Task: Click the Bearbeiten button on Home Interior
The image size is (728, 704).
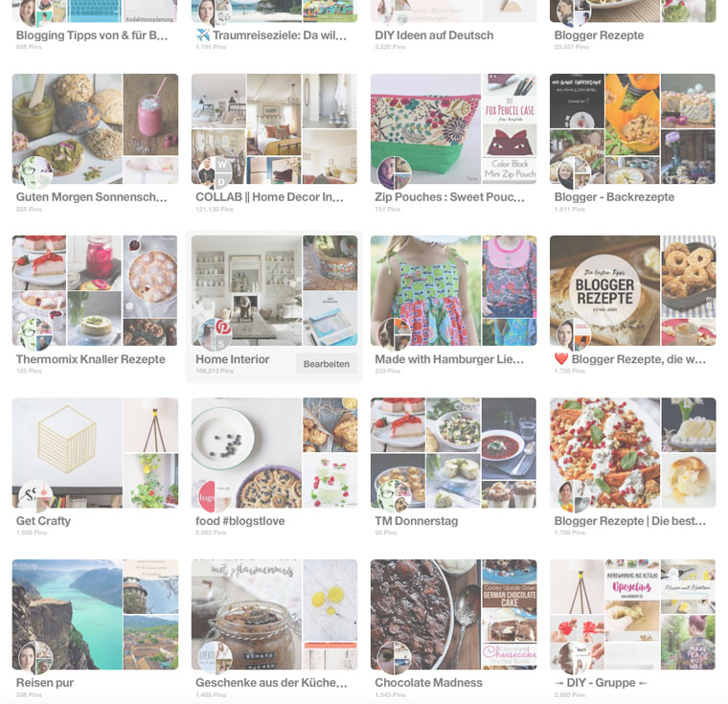Action: coord(327,364)
